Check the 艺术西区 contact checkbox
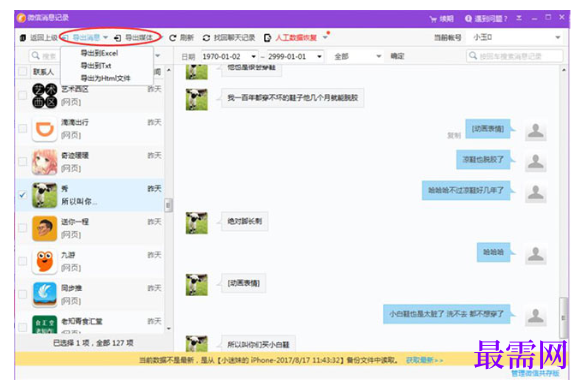Screen dimensions: 586x386 point(23,95)
